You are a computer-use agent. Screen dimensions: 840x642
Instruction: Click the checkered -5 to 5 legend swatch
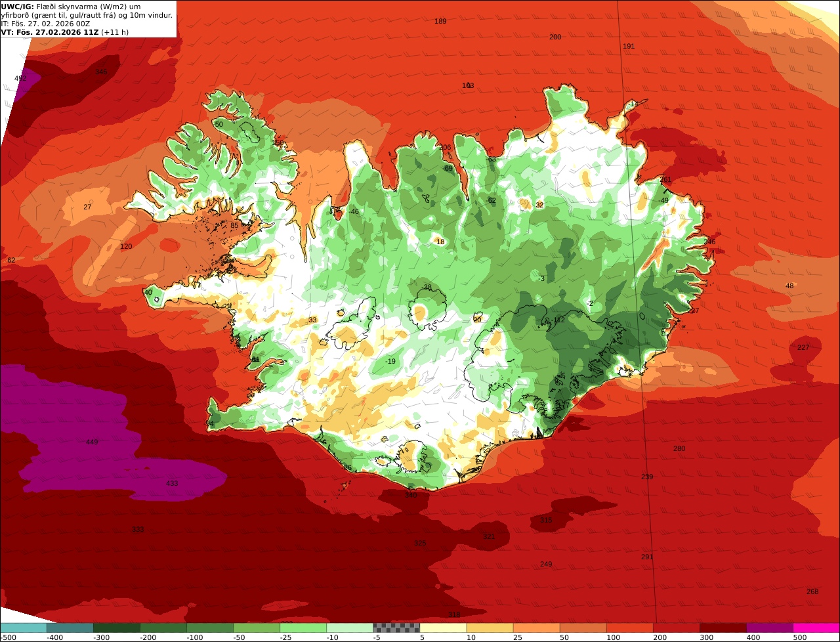point(396,628)
